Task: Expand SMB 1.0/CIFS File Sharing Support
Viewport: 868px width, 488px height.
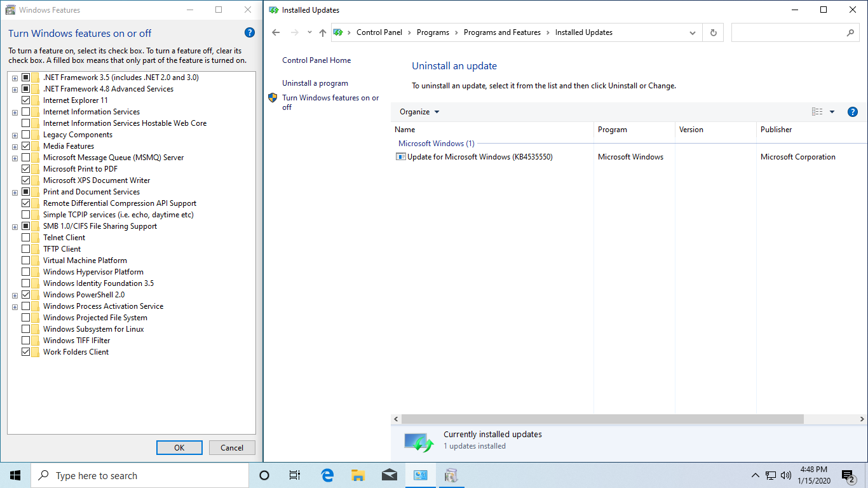Action: pyautogui.click(x=15, y=226)
